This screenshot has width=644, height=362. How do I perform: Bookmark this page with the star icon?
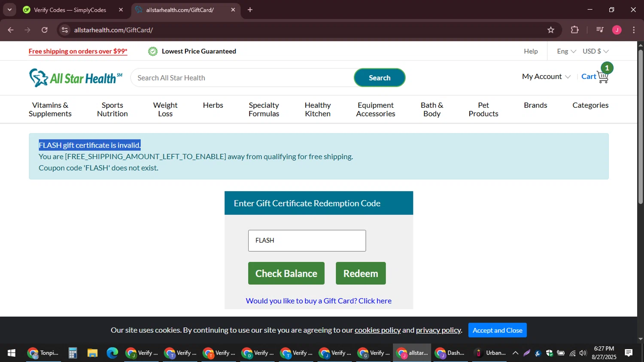551,30
